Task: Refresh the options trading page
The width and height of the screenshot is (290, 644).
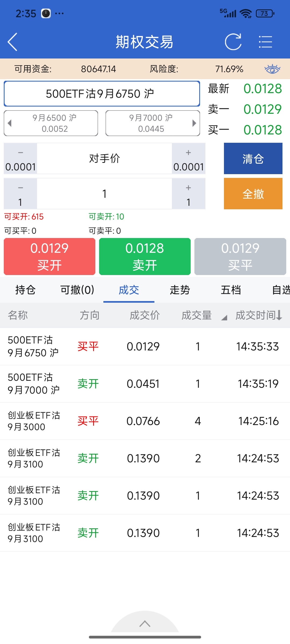Action: 233,42
